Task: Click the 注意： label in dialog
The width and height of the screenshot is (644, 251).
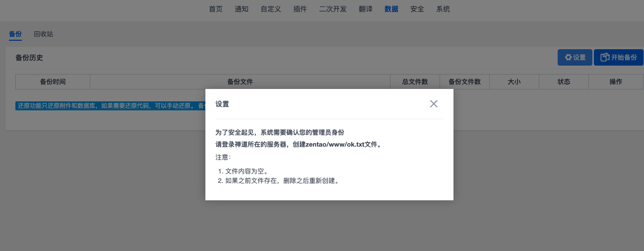Action: click(x=223, y=157)
